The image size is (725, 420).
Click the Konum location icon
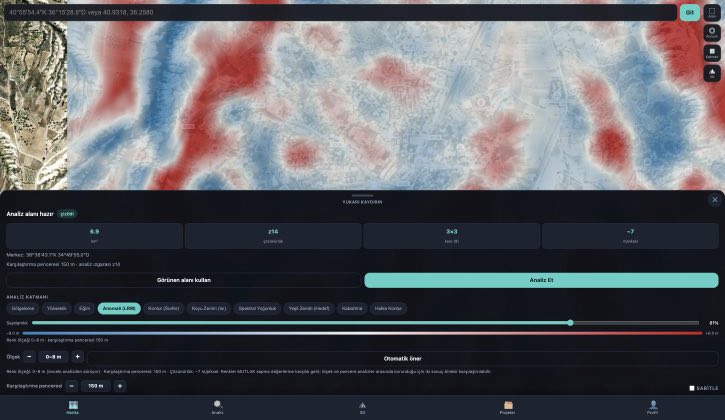click(712, 33)
